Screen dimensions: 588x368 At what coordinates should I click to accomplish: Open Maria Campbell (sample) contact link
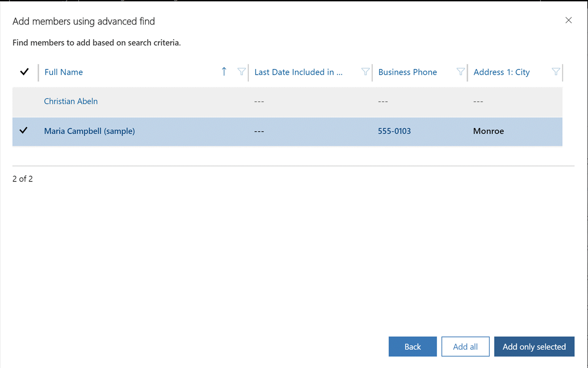(x=89, y=131)
